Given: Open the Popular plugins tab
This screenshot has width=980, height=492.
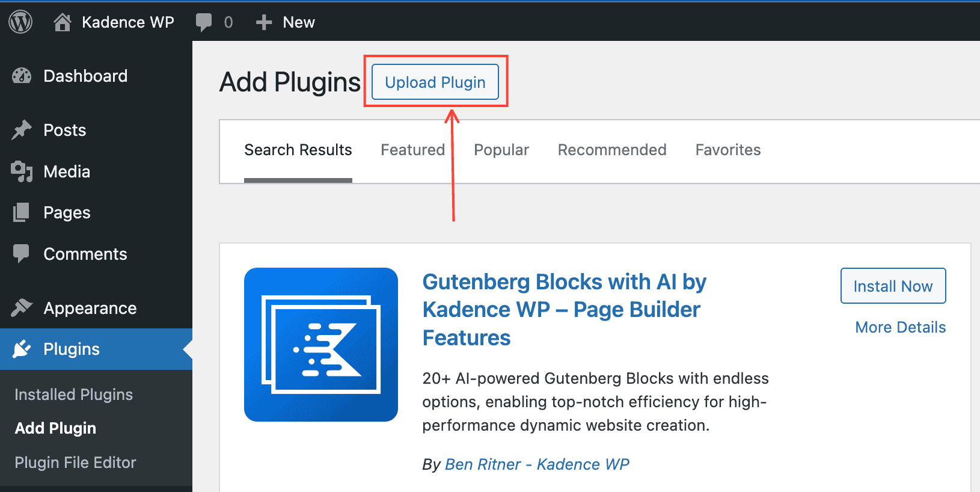Looking at the screenshot, I should click(501, 150).
